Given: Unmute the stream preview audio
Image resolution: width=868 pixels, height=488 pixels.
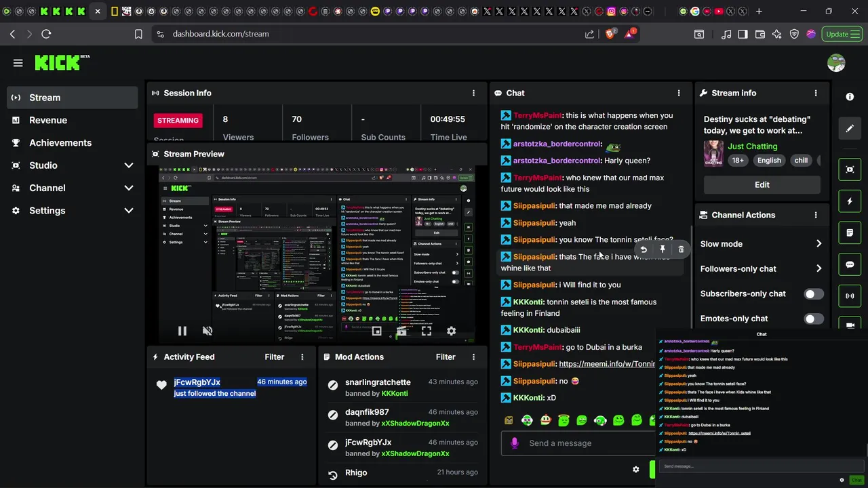Looking at the screenshot, I should (208, 331).
